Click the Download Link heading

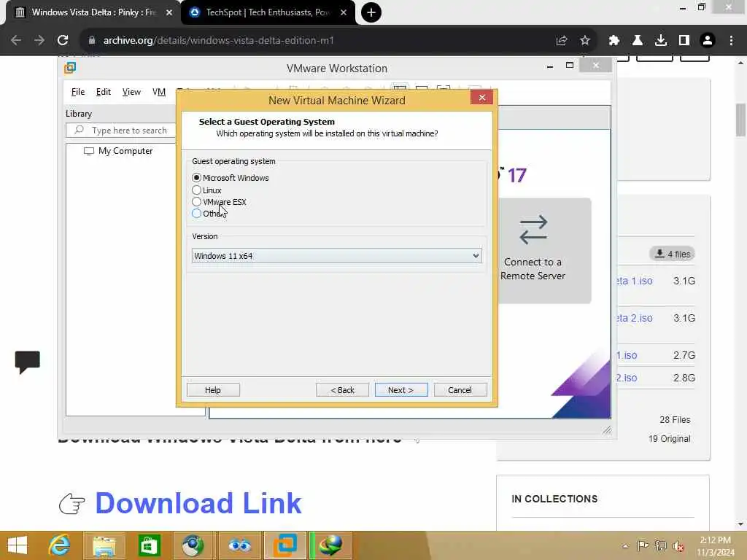(x=198, y=503)
